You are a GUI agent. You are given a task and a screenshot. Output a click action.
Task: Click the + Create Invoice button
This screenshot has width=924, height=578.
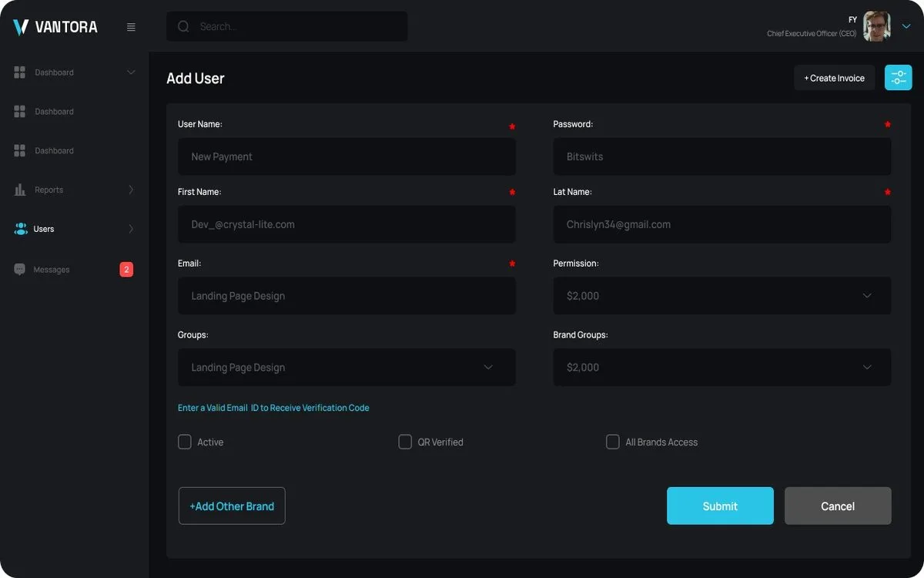835,78
